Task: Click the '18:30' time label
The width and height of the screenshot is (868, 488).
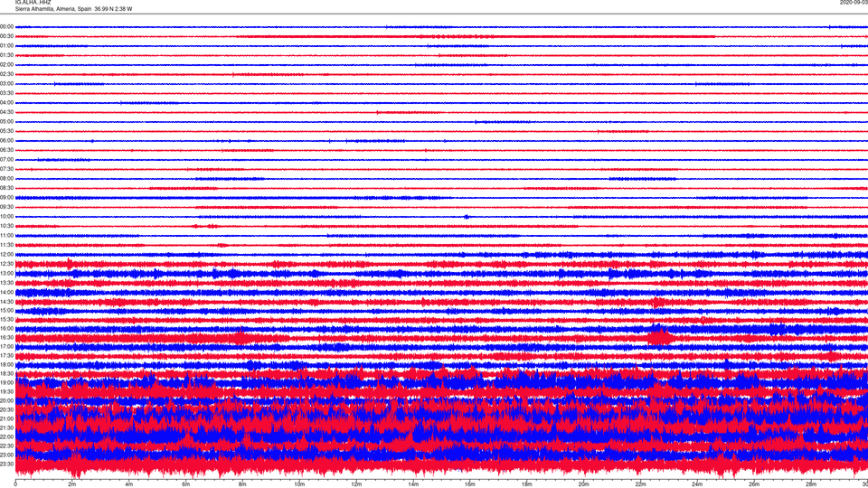Action: pos(6,373)
